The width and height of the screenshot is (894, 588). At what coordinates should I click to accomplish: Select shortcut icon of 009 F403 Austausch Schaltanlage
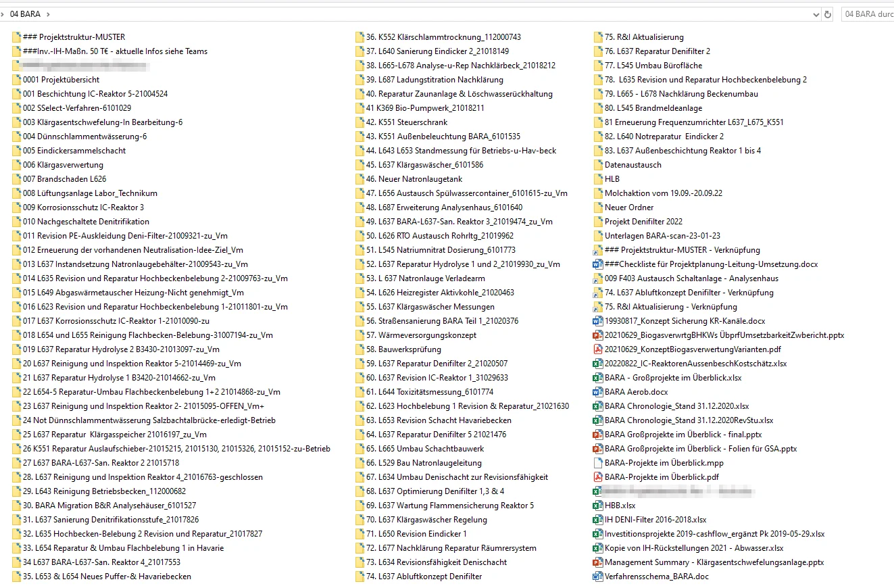point(597,278)
